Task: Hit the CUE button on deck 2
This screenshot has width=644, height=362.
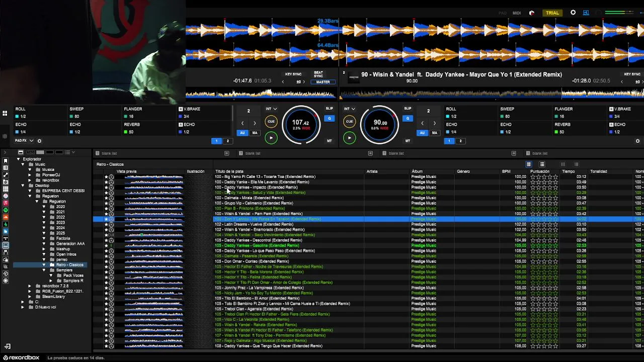Action: 350,122
